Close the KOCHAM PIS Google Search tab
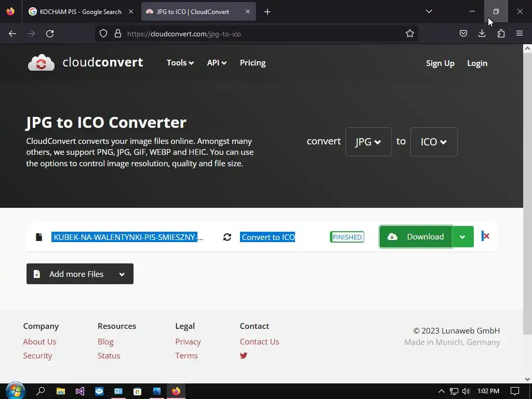532x399 pixels. point(131,11)
